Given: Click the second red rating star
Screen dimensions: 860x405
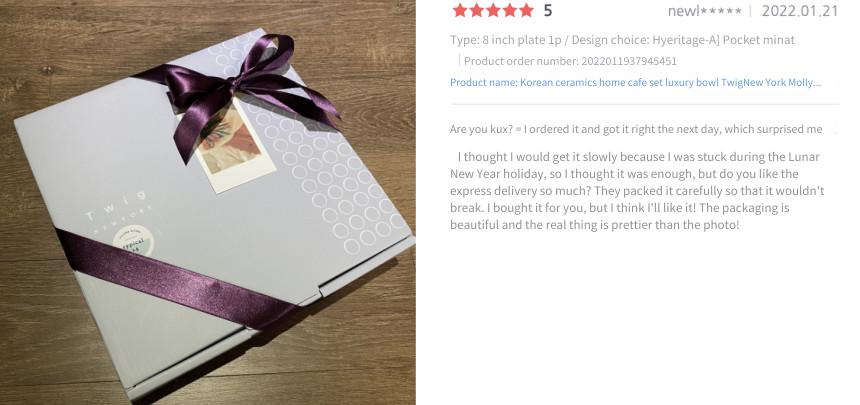Looking at the screenshot, I should (x=477, y=10).
